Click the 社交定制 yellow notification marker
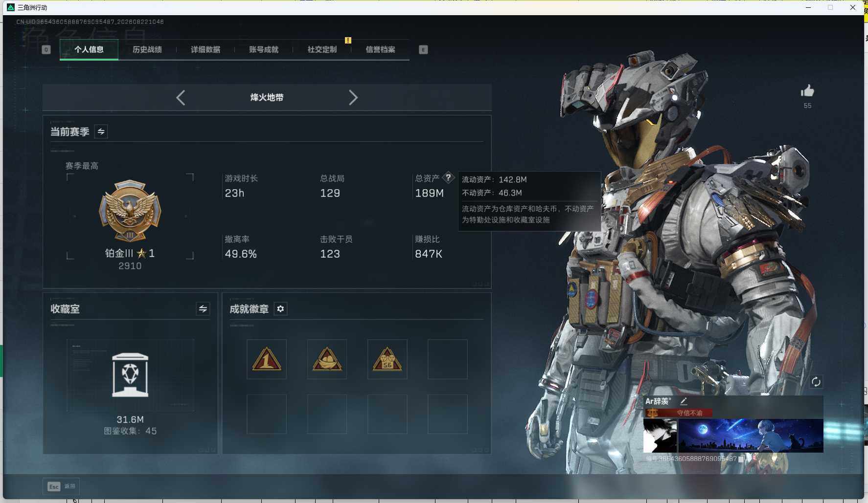 (x=348, y=40)
